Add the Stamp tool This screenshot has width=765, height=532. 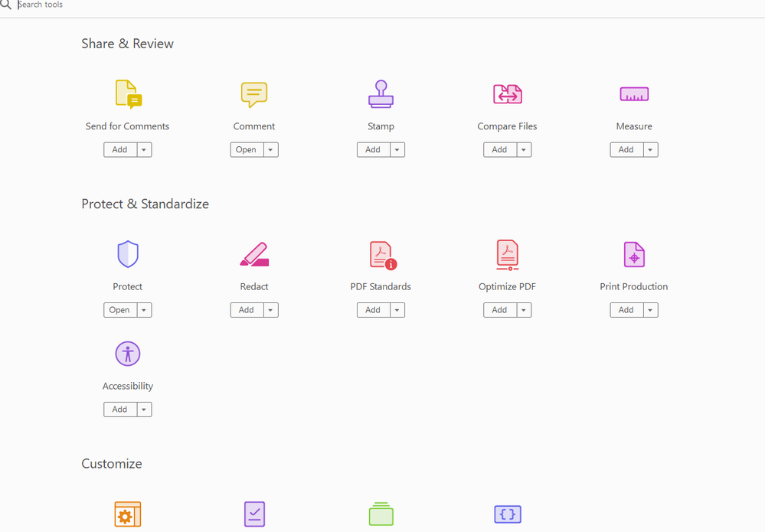pos(373,150)
